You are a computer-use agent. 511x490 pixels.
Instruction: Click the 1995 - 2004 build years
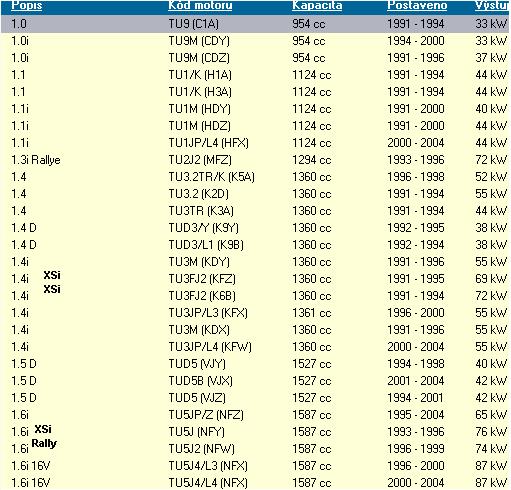tap(416, 415)
